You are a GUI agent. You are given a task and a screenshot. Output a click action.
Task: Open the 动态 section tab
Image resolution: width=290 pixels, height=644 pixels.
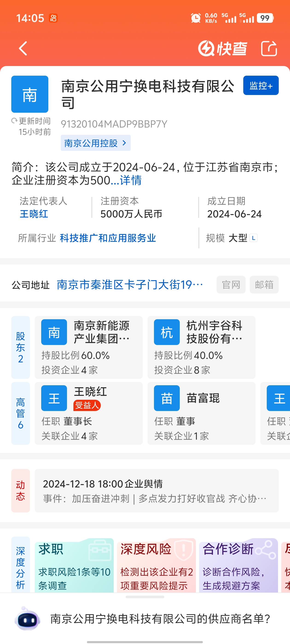pos(20,491)
